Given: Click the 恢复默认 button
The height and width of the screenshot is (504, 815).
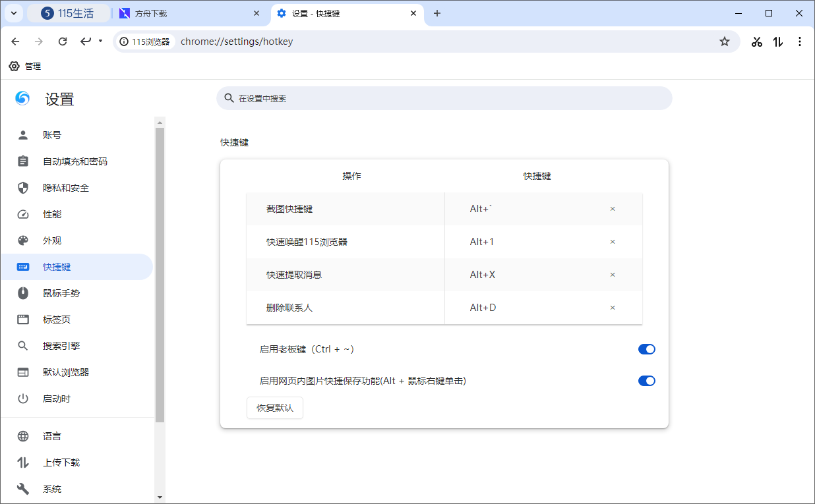Looking at the screenshot, I should [275, 407].
